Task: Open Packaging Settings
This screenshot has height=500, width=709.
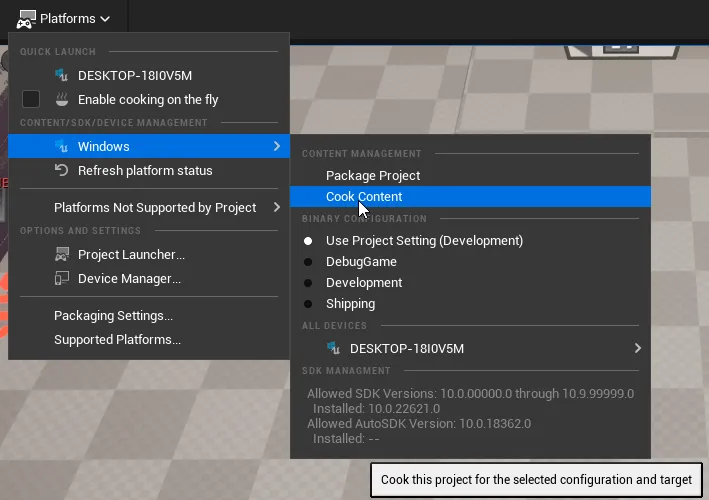Action: coord(113,316)
